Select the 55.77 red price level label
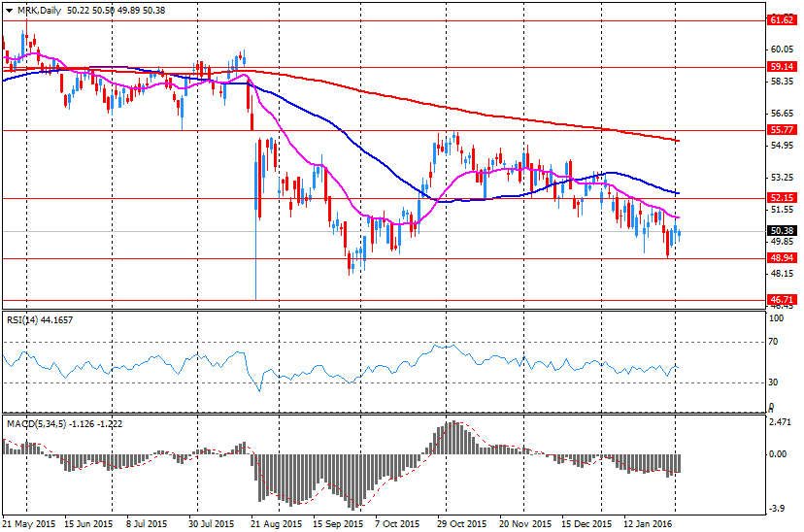This screenshot has height=532, width=804. [782, 130]
